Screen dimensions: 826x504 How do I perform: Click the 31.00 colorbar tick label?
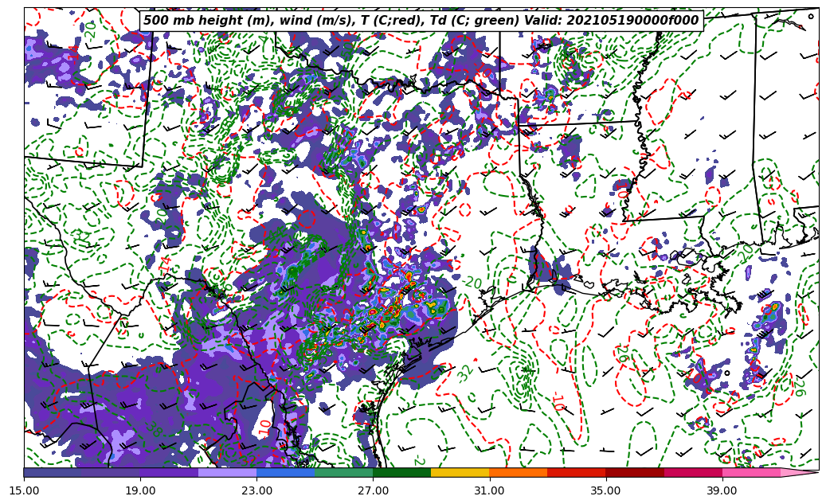pos(489,490)
